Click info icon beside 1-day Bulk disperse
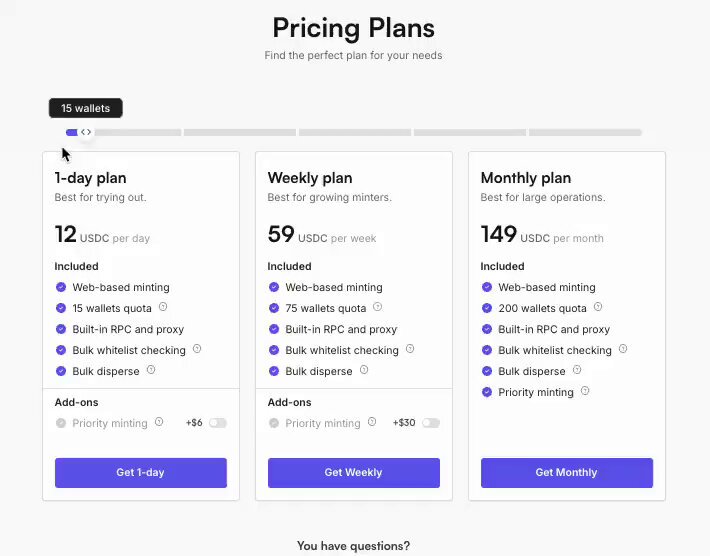The image size is (710, 556). [151, 370]
